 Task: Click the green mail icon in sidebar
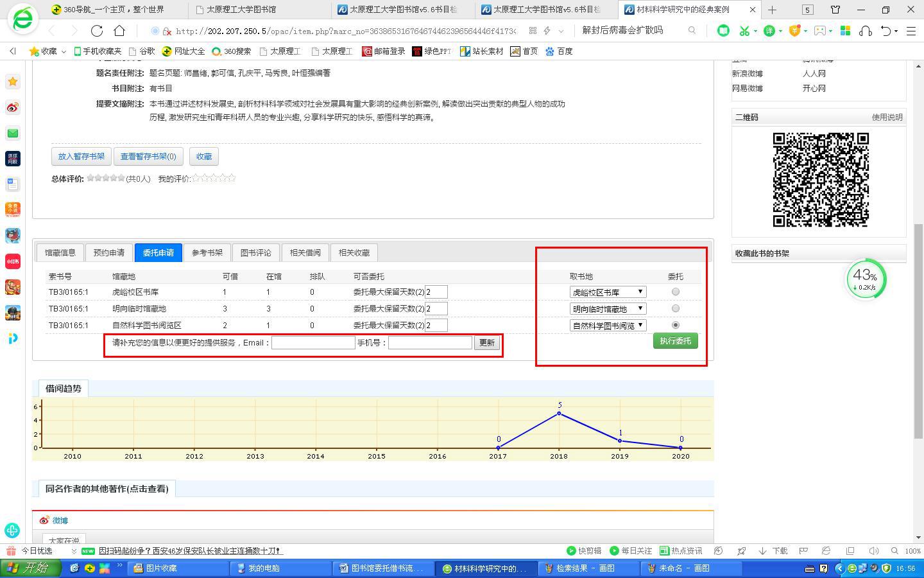click(13, 133)
